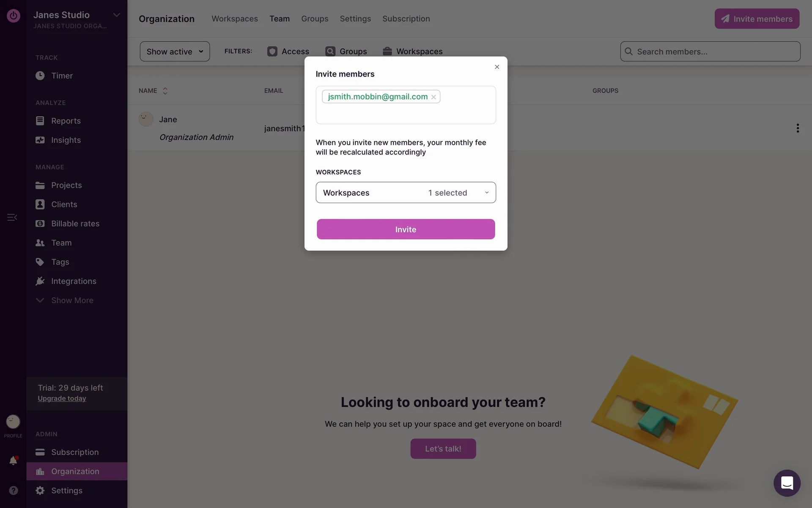The width and height of the screenshot is (812, 508).
Task: Click the Upgrade today link
Action: [x=62, y=398]
